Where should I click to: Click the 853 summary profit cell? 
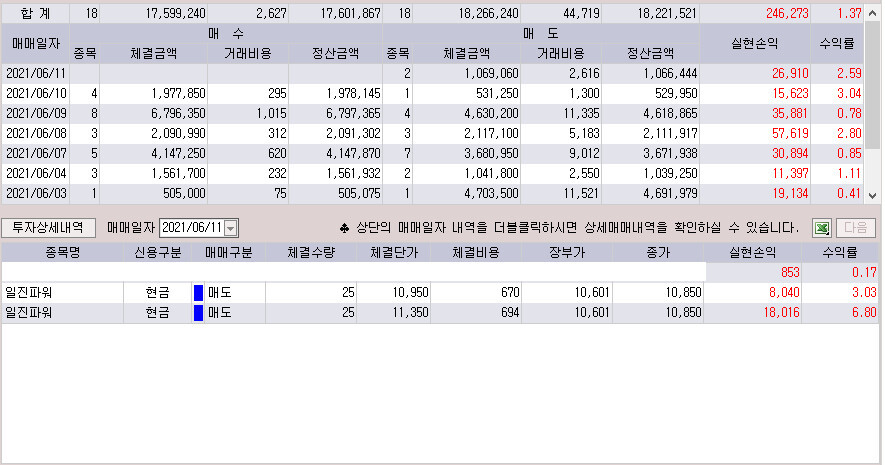(x=753, y=273)
